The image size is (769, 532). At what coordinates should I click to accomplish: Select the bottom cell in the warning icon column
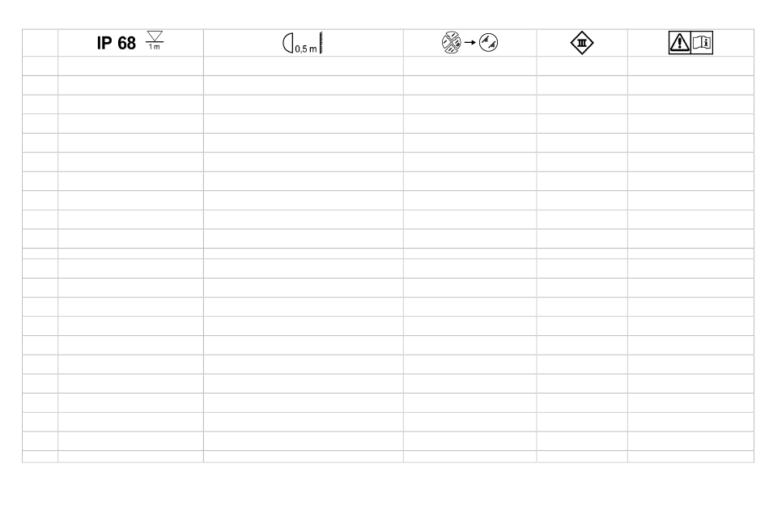(690, 457)
